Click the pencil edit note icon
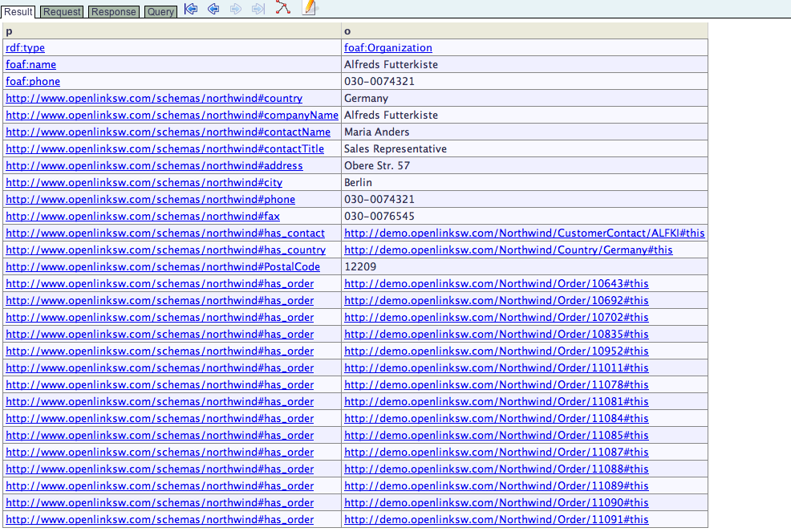Screen dimensions: 791x532 (x=309, y=8)
